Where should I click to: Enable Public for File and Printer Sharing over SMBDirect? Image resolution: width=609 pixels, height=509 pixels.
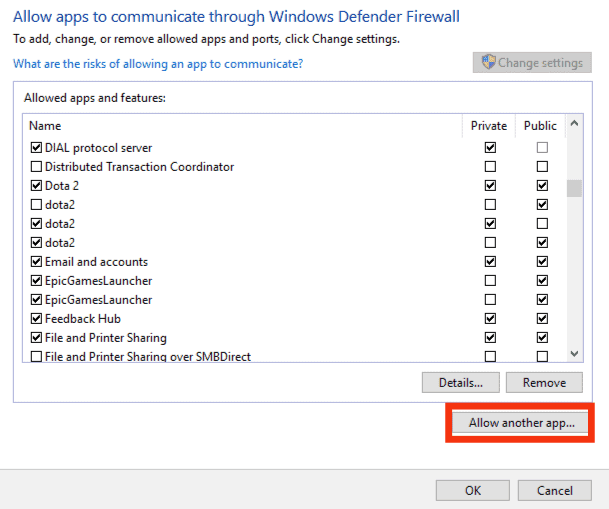click(542, 356)
